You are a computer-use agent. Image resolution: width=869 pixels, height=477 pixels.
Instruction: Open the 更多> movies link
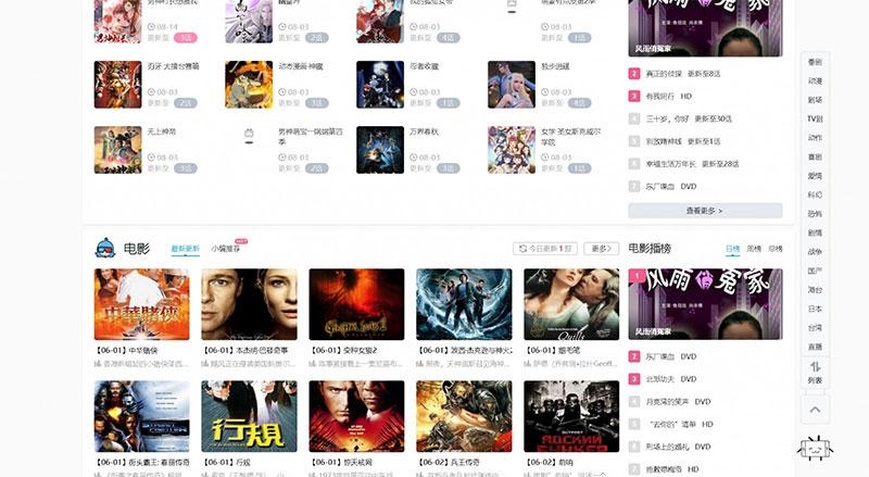point(601,249)
